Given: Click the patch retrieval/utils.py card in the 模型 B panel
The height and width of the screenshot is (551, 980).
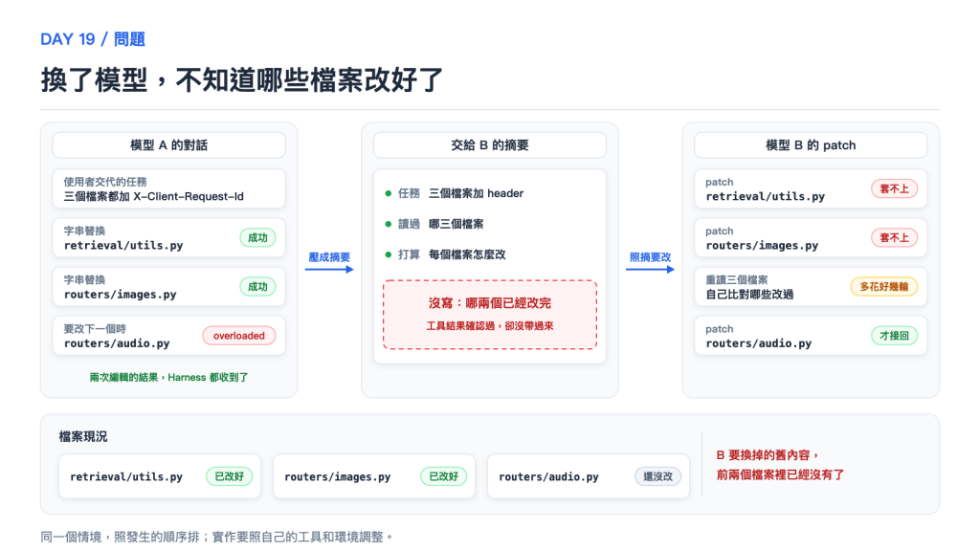Looking at the screenshot, I should [811, 188].
